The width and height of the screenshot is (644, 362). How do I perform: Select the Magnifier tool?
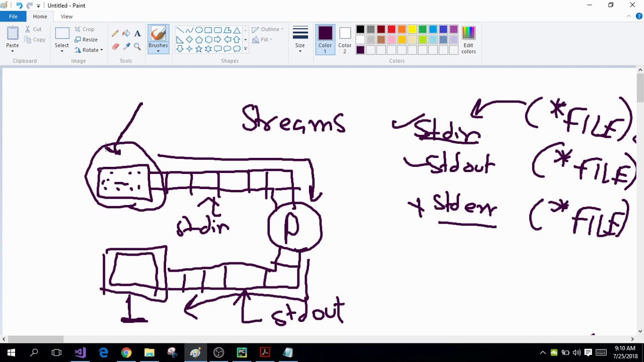point(137,46)
